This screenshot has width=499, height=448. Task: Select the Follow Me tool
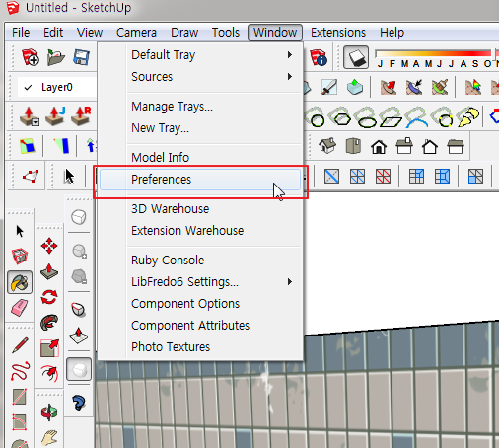click(49, 323)
